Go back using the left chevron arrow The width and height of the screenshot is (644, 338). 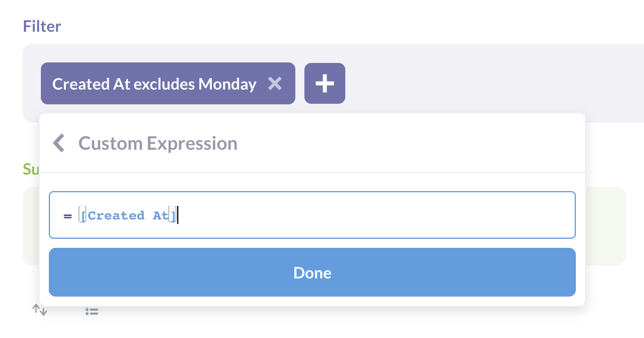59,143
